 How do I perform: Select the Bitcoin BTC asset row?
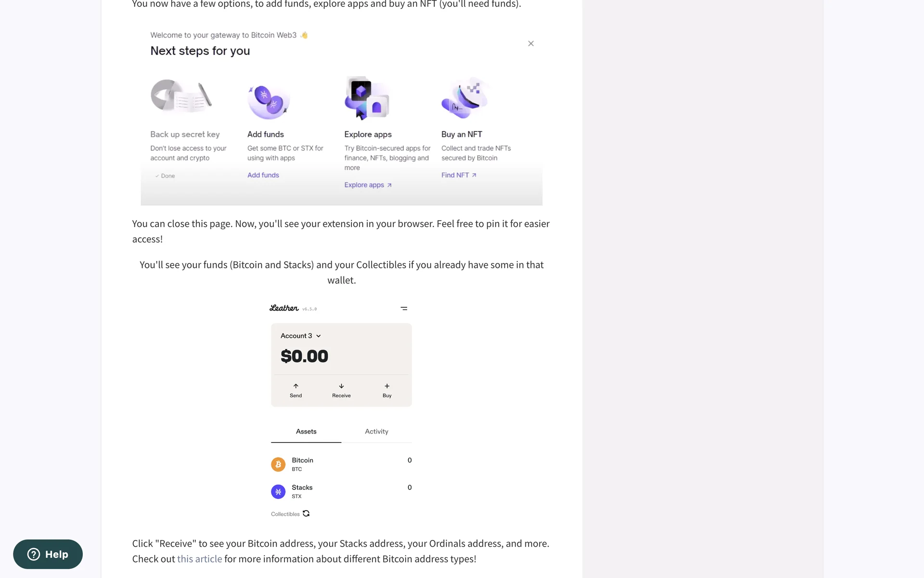click(341, 464)
